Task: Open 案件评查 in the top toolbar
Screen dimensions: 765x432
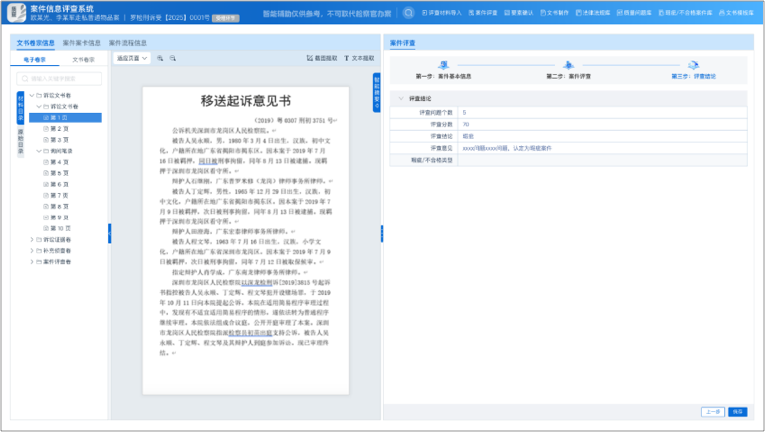Action: coord(483,13)
